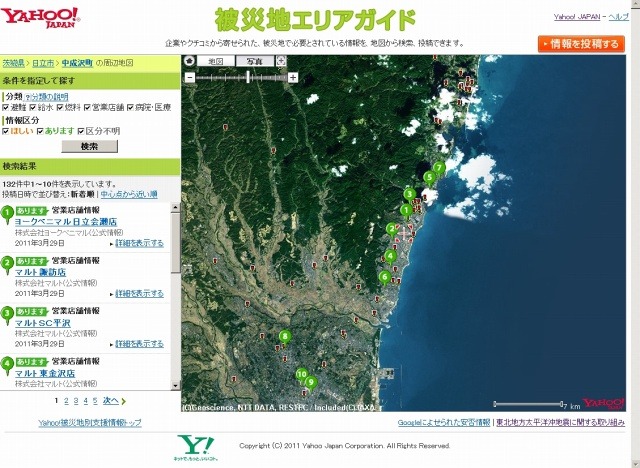Click green map marker number 5
This screenshot has height=468, width=640.
point(429,178)
